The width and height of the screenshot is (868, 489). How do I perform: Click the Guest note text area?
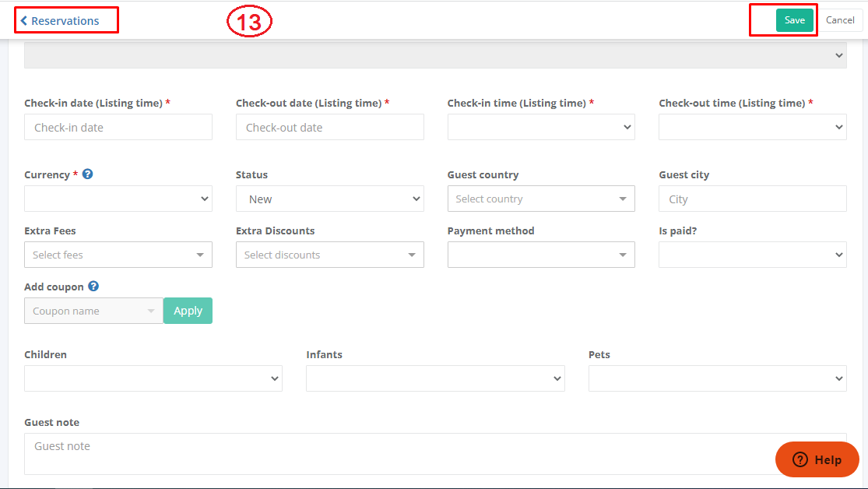point(435,453)
